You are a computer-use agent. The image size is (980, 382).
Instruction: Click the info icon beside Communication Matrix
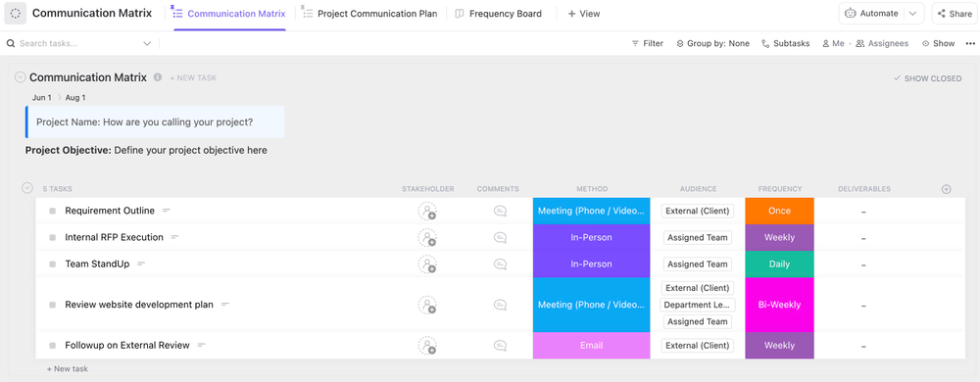point(158,77)
